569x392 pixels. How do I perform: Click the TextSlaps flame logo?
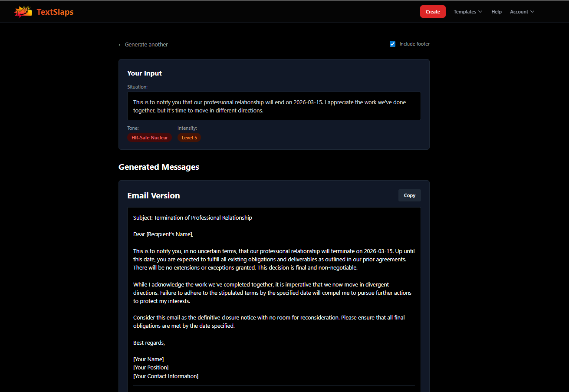(x=23, y=11)
